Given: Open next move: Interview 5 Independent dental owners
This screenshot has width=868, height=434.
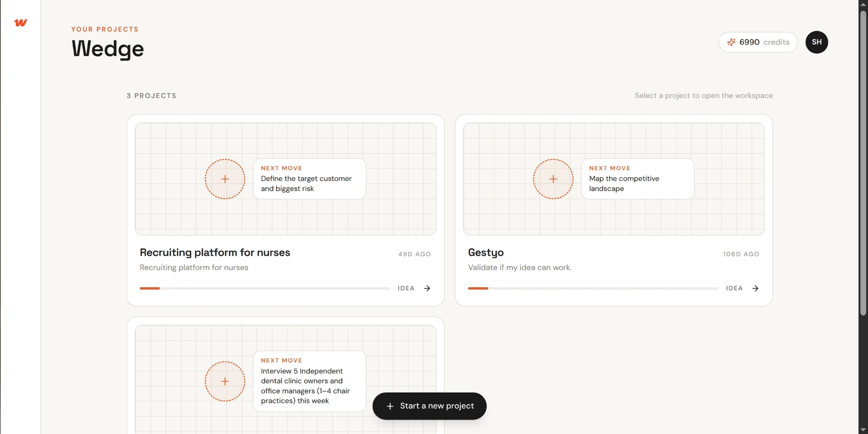Looking at the screenshot, I should click(x=310, y=381).
